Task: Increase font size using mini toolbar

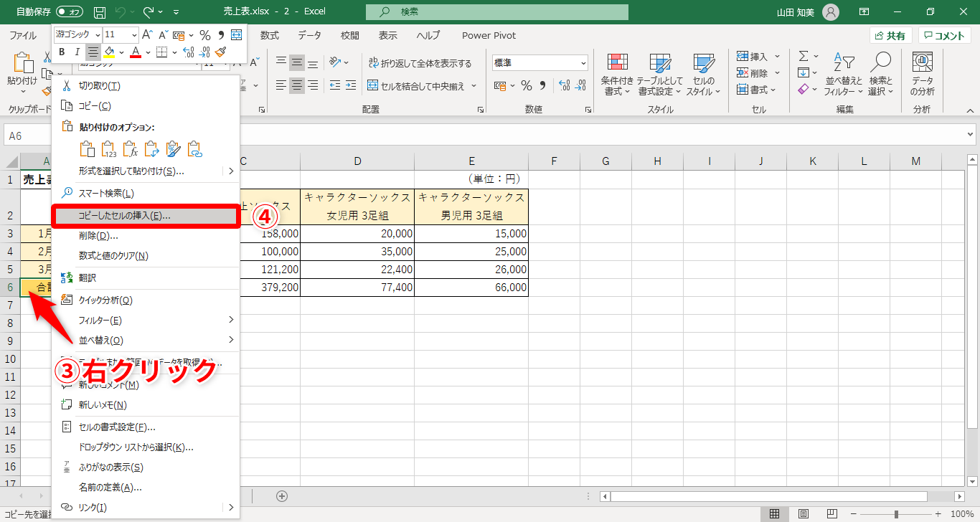Action: pyautogui.click(x=147, y=34)
